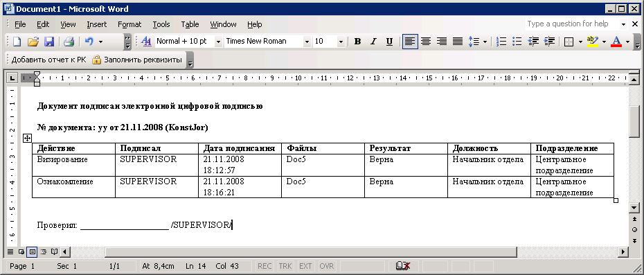Open a file with the folder icon

pyautogui.click(x=33, y=42)
